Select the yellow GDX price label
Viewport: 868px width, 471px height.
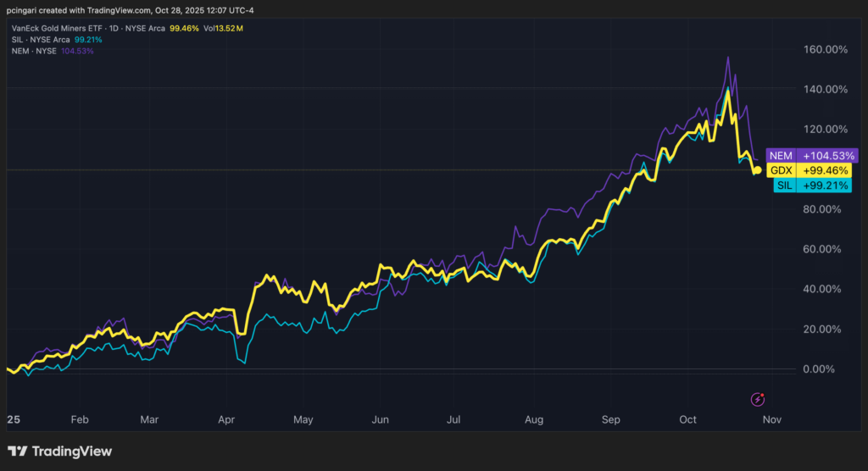[811, 170]
